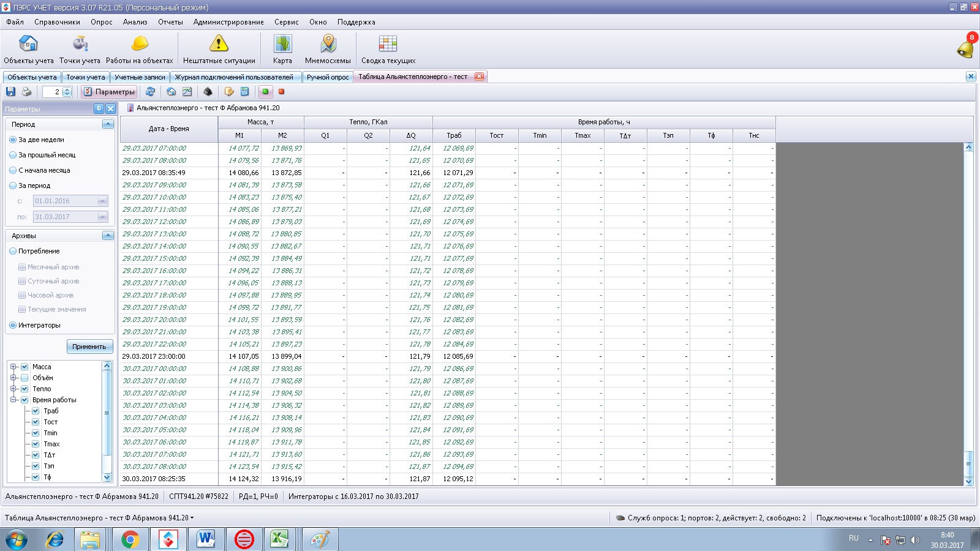
Task: Switch to Журнал подключений пользователей tab
Action: [234, 77]
